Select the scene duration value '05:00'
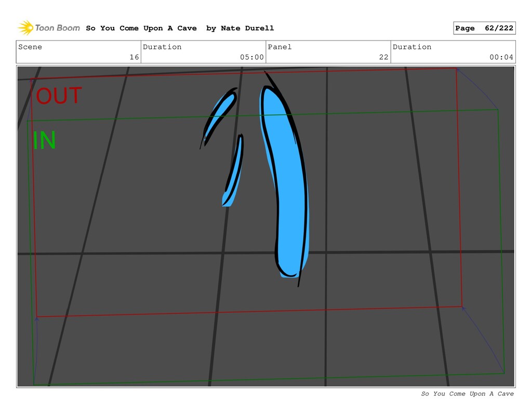The width and height of the screenshot is (532, 412). point(252,57)
